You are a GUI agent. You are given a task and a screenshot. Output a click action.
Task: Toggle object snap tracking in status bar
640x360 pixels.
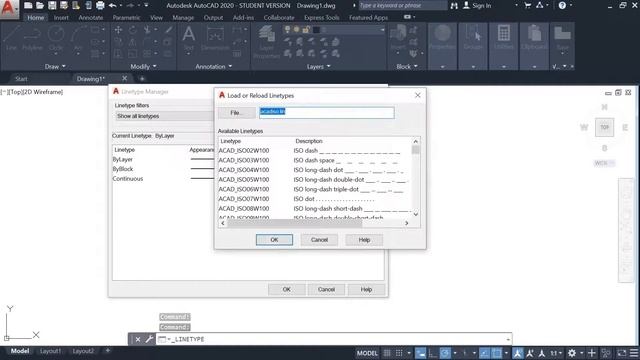[x=484, y=353]
